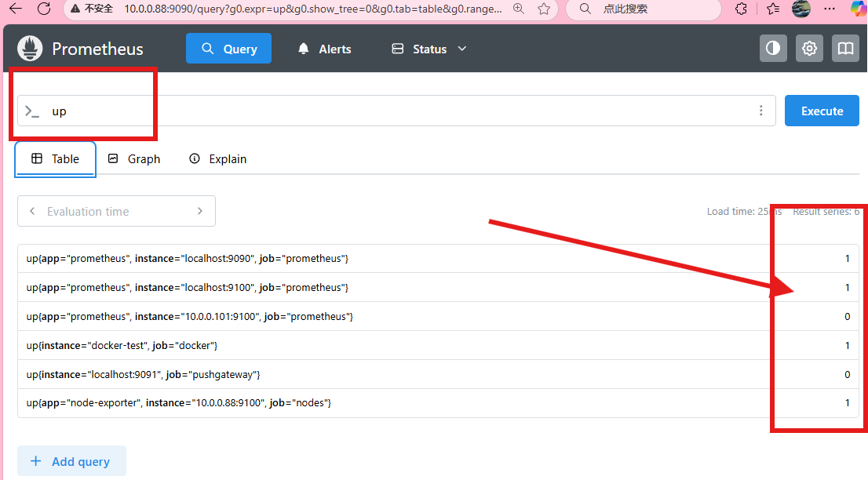Viewport: 868px width, 480px height.
Task: Open the query options three-dot menu
Action: click(761, 111)
